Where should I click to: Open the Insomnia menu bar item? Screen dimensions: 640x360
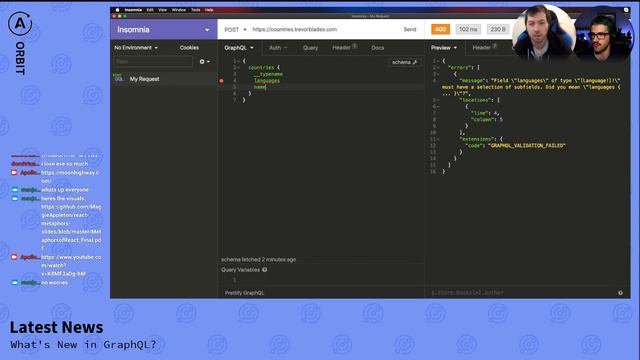[133, 10]
